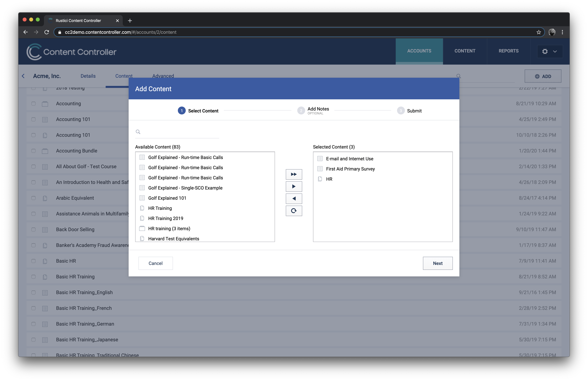Switch to the CONTENT navigation tab
588x381 pixels.
[465, 51]
